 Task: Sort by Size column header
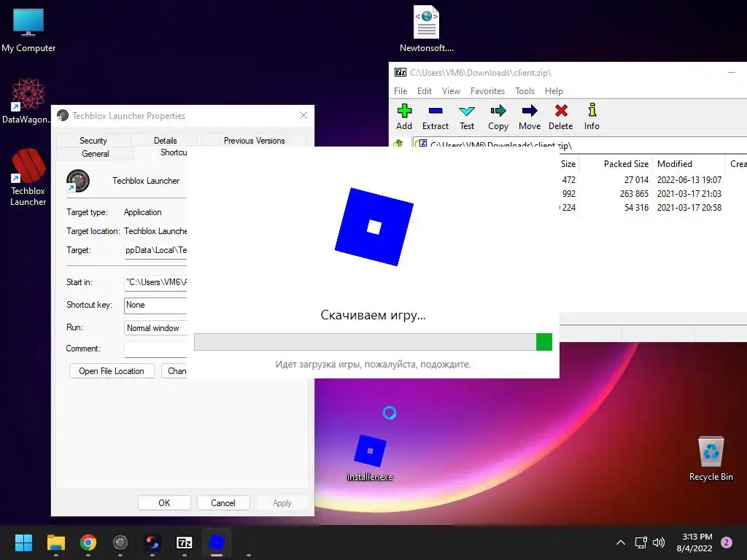568,164
